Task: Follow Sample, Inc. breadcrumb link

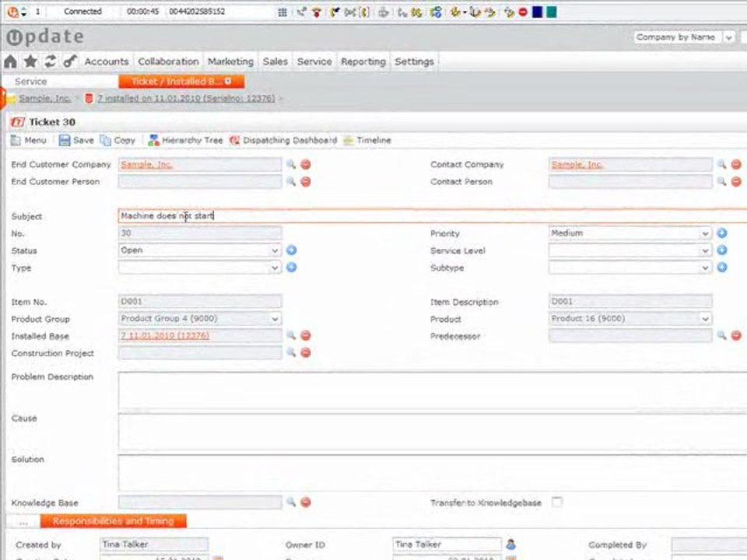Action: (x=45, y=98)
